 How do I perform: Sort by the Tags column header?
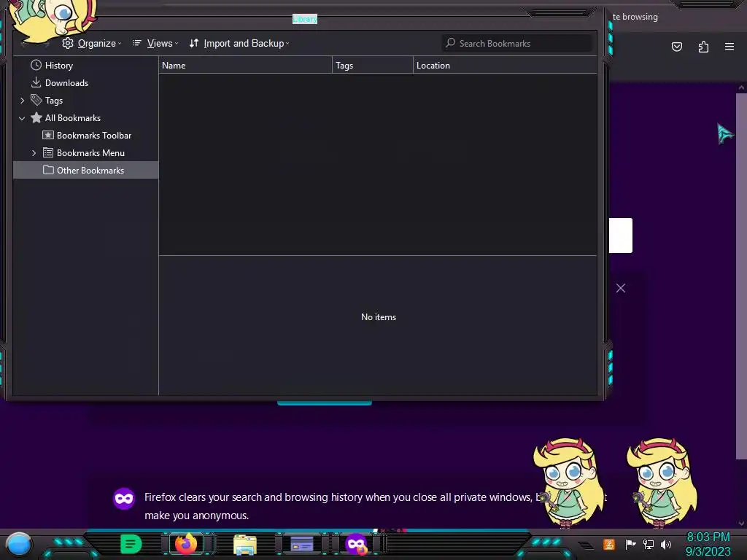pos(373,65)
